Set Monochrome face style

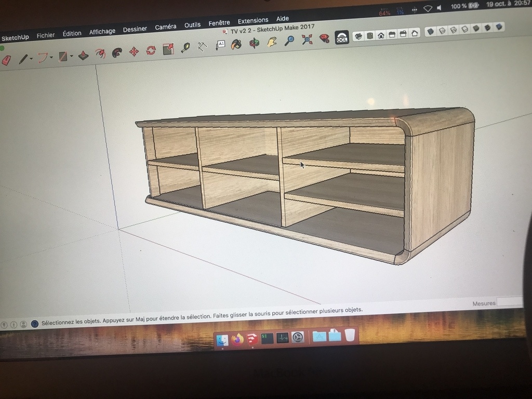coord(499,26)
